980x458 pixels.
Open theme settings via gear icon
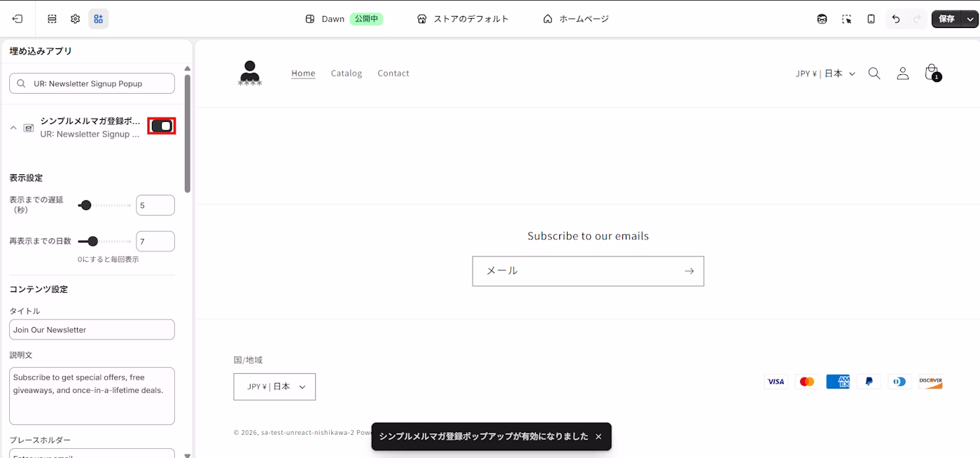(75, 19)
